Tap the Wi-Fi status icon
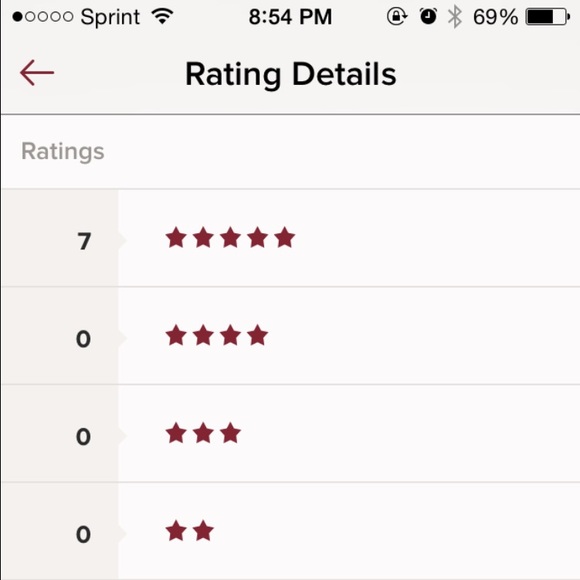 [x=162, y=16]
